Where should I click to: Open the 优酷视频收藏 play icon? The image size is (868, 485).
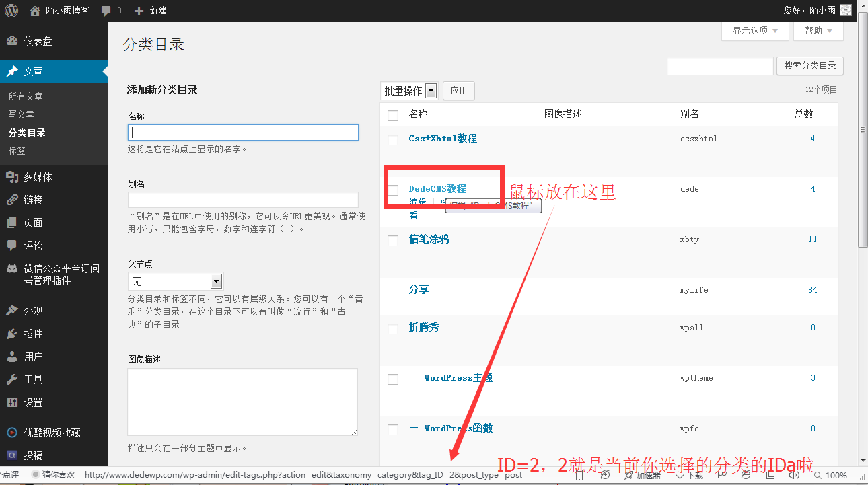click(12, 433)
